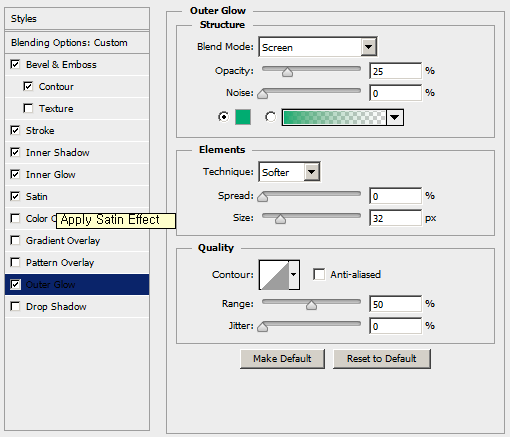Select the gradient glow radio button
Image resolution: width=510 pixels, height=437 pixels.
(x=270, y=117)
